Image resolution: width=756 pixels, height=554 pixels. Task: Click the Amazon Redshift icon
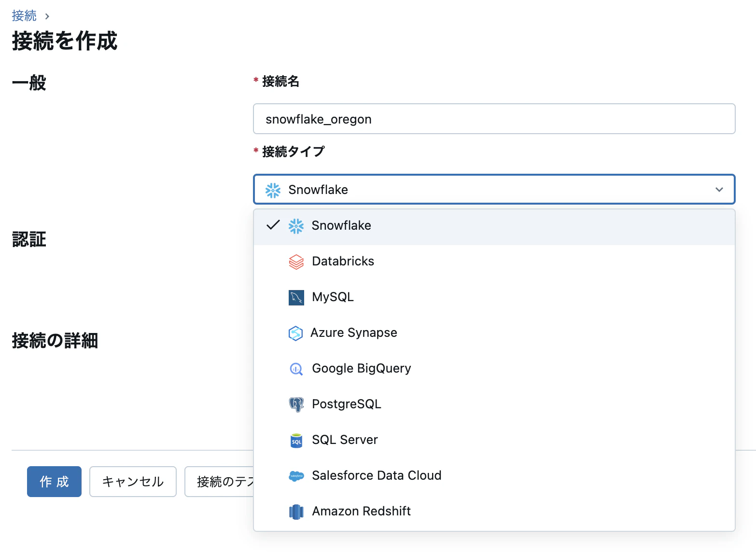pos(296,512)
